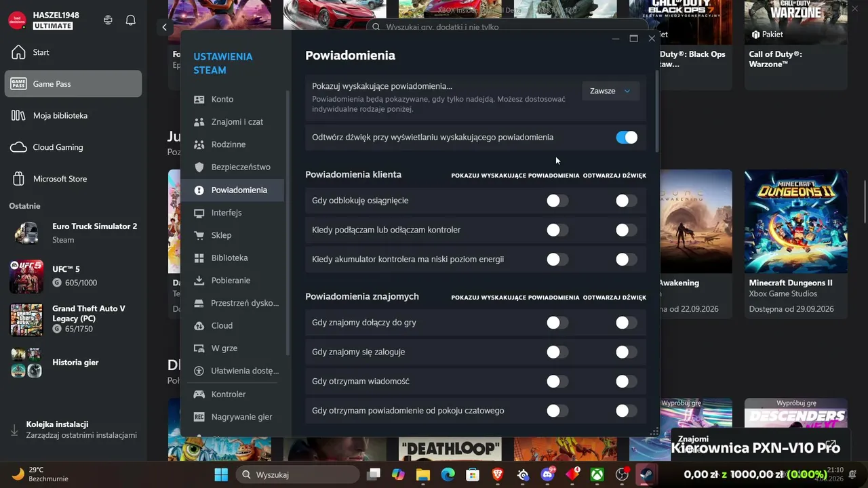Open Cloud Gaming via its cloud icon
The image size is (868, 488).
point(19,147)
